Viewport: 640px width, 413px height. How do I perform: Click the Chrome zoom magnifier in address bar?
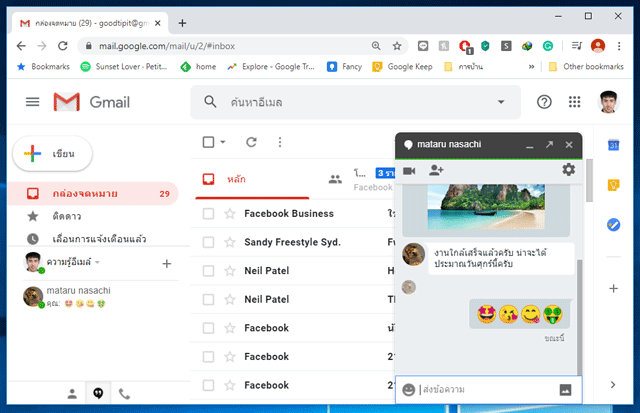(x=376, y=46)
